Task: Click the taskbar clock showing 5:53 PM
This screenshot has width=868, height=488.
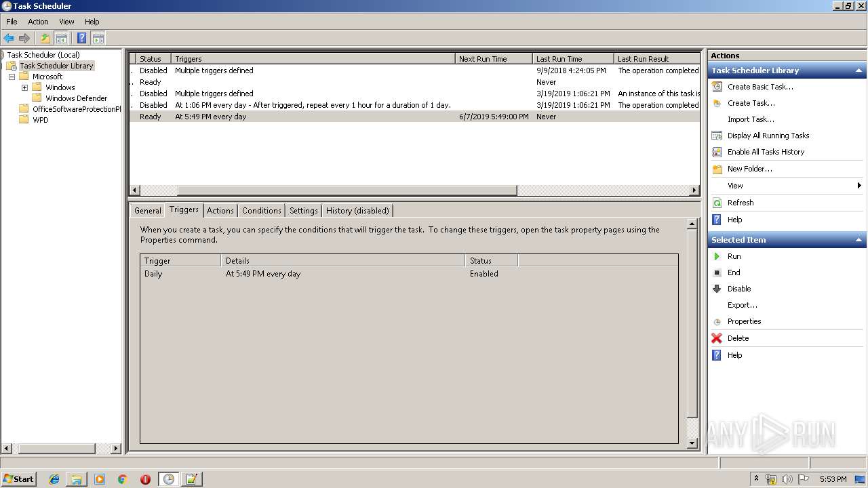Action: [833, 479]
